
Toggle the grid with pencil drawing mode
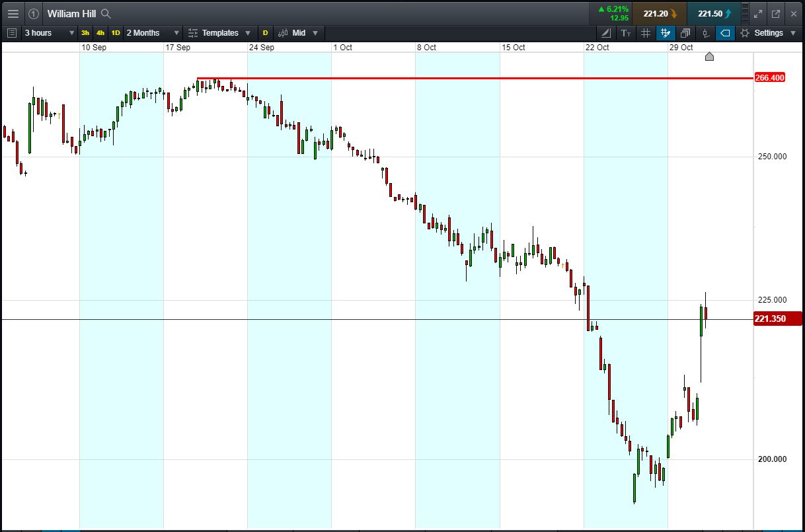666,32
